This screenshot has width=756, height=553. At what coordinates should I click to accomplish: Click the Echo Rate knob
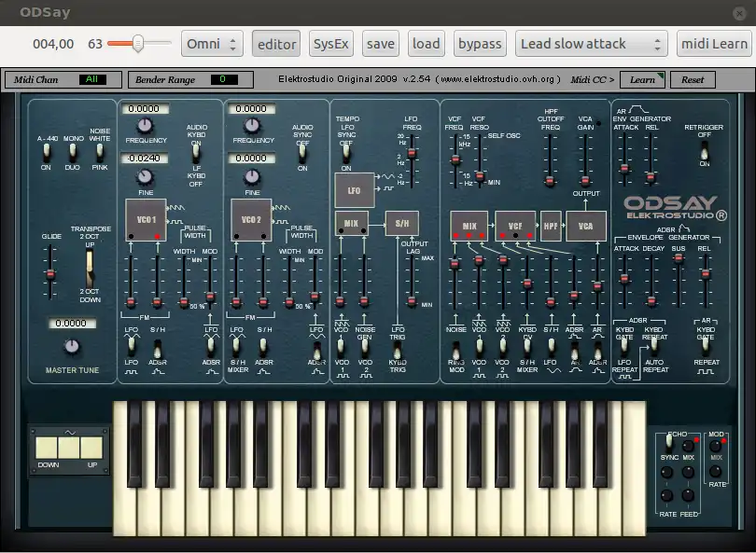666,495
